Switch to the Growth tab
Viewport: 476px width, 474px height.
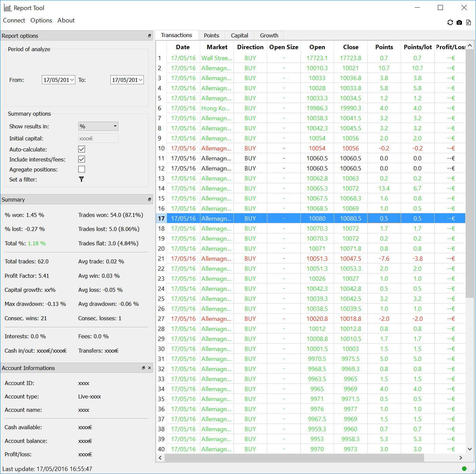[x=269, y=35]
